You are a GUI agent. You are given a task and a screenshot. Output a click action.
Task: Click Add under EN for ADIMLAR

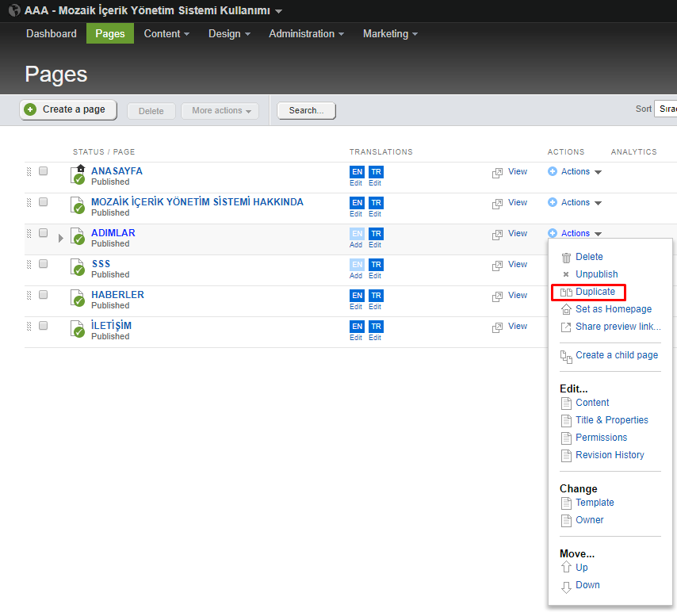point(356,245)
